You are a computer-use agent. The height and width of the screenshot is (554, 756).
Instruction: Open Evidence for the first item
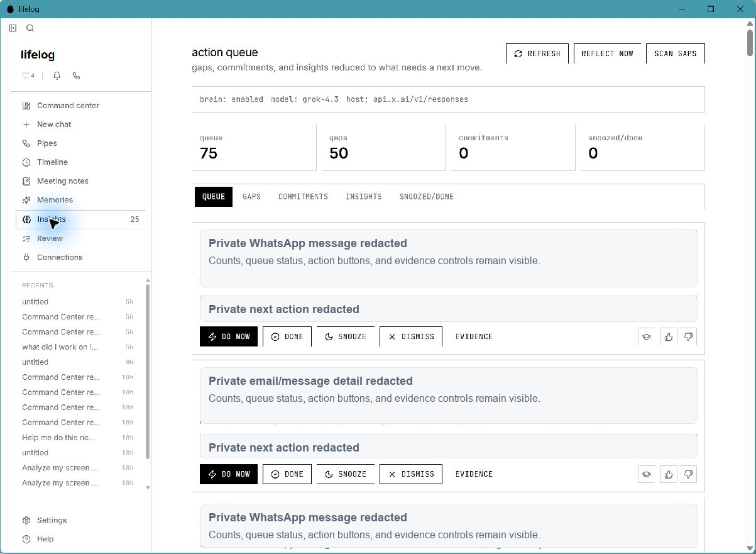[474, 336]
